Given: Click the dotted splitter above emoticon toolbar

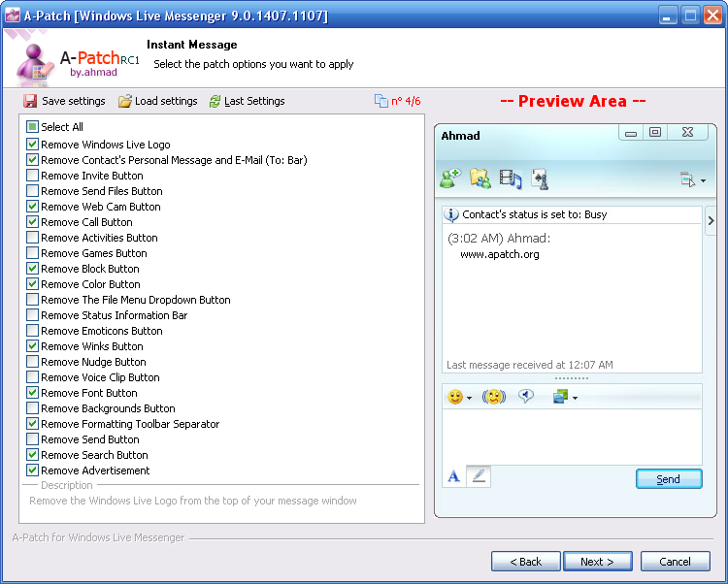Looking at the screenshot, I should 571,378.
